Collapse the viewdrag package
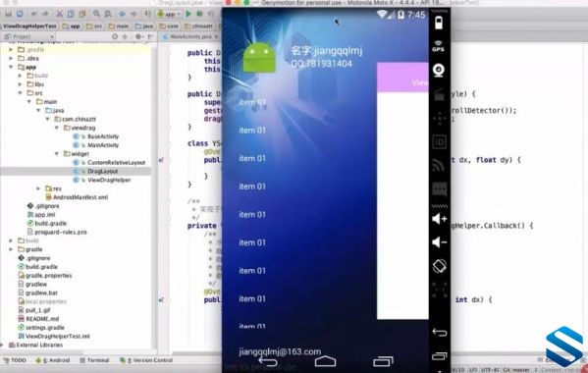 [57, 128]
